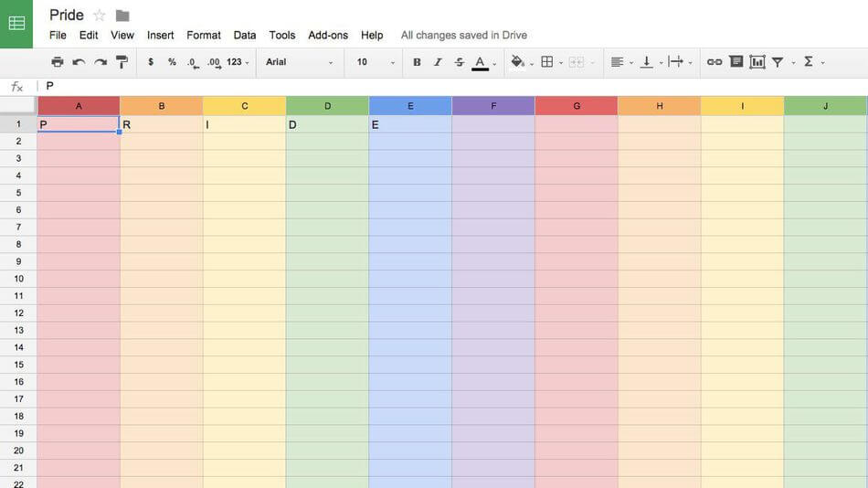Image resolution: width=868 pixels, height=488 pixels.
Task: Click the Redo arrow
Action: coord(101,62)
